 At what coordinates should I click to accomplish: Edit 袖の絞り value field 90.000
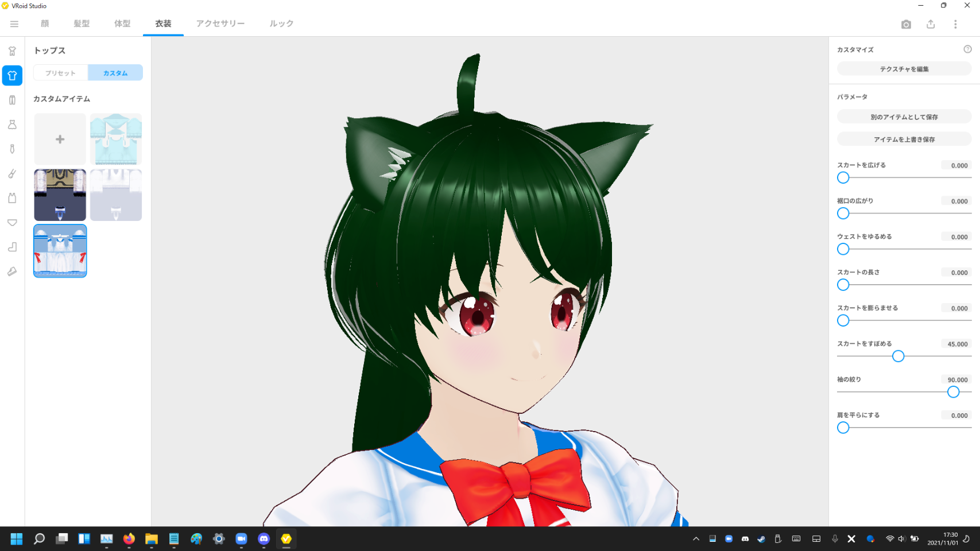click(x=956, y=380)
